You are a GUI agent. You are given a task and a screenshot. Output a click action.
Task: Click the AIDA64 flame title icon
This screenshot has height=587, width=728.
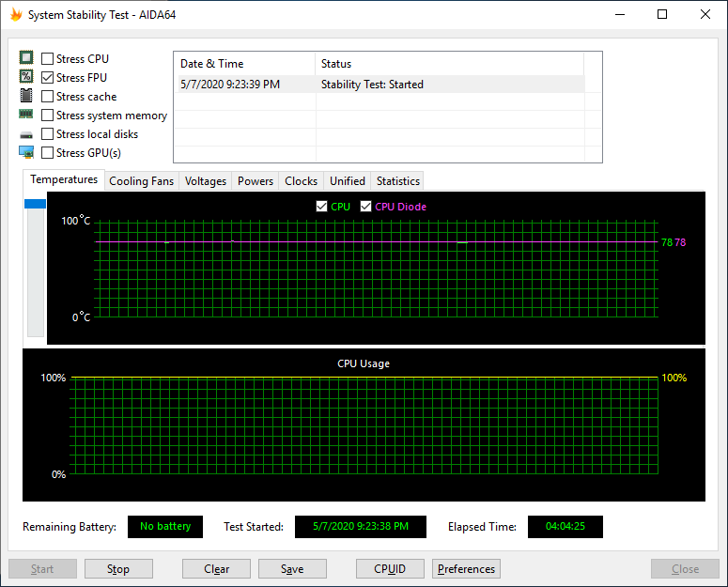pos(16,14)
